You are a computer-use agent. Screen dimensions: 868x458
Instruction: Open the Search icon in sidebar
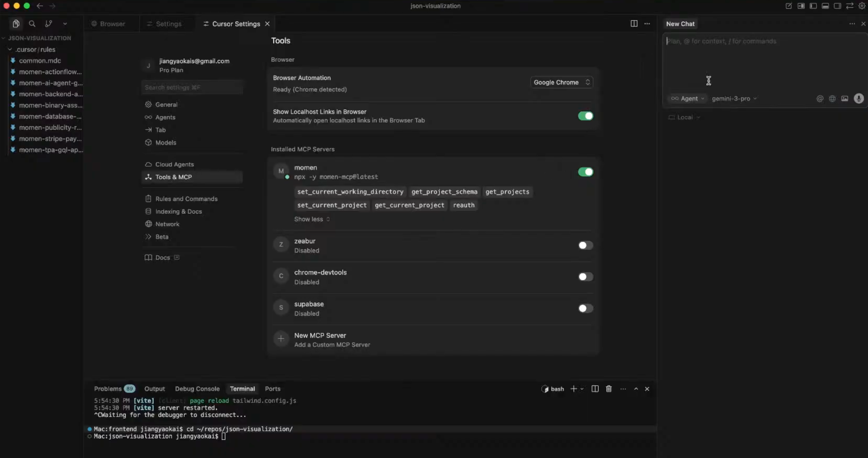[x=32, y=24]
